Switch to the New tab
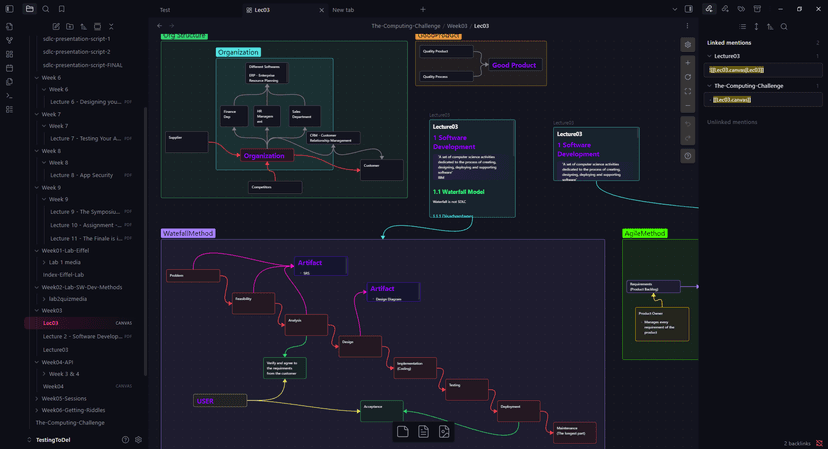 pyautogui.click(x=343, y=10)
